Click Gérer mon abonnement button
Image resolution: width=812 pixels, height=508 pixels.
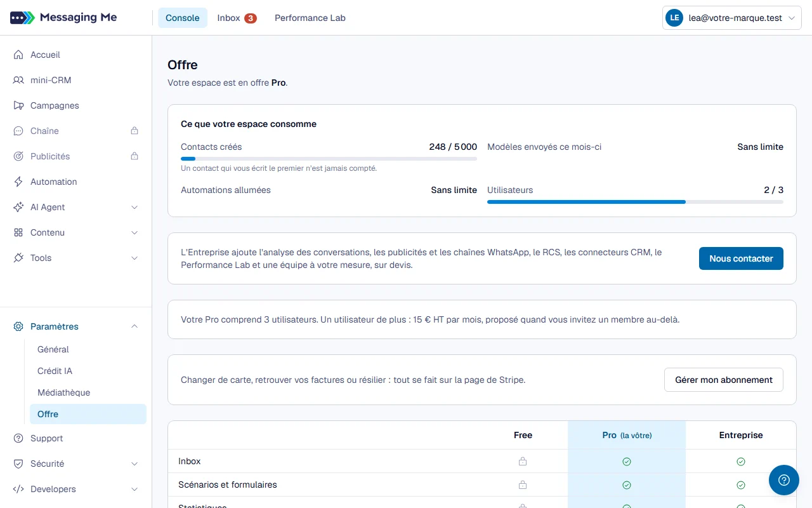point(724,380)
